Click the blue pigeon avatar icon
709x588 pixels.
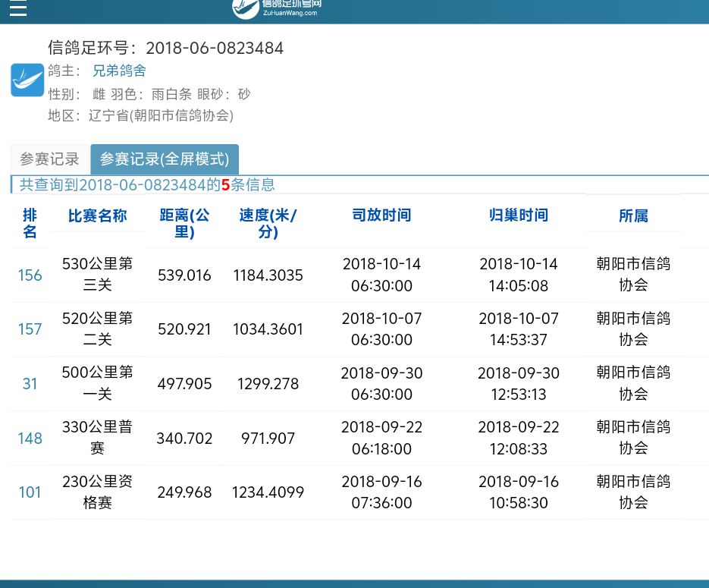27,80
